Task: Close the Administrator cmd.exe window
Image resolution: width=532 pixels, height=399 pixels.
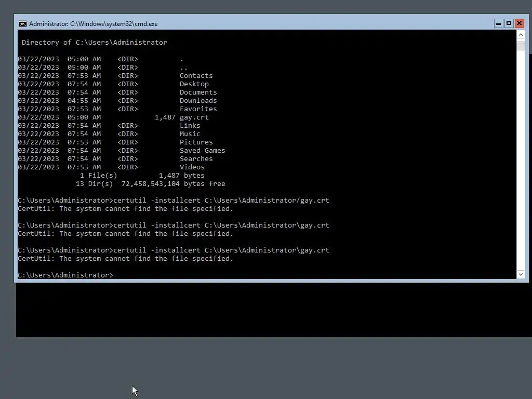Action: coord(519,23)
